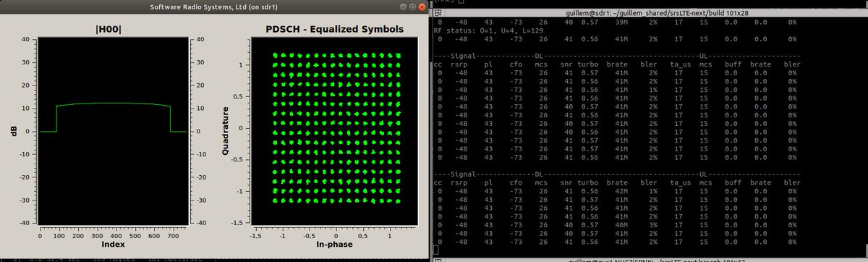Click the -1,5 tick on the In-phase axis
This screenshot has width=868, height=262.
[x=255, y=235]
